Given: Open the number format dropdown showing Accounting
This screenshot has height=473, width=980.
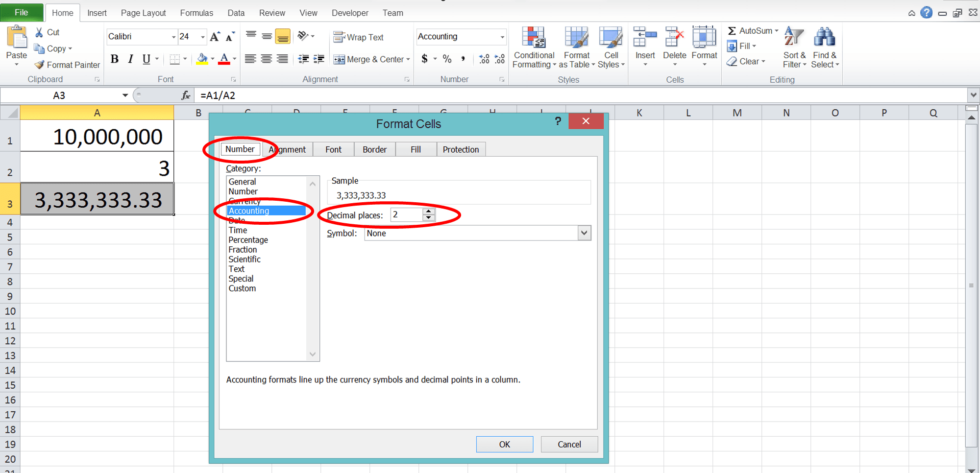Looking at the screenshot, I should pyautogui.click(x=502, y=36).
